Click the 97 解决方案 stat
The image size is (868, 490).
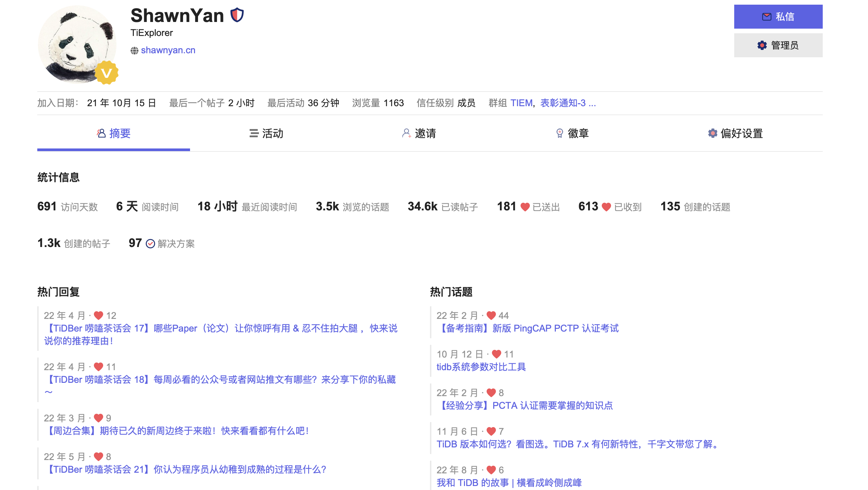[162, 243]
